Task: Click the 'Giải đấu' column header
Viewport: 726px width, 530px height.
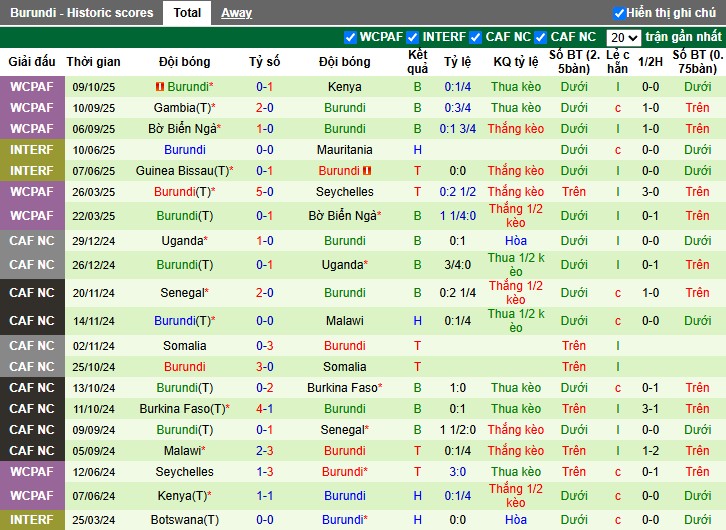Action: pos(32,62)
